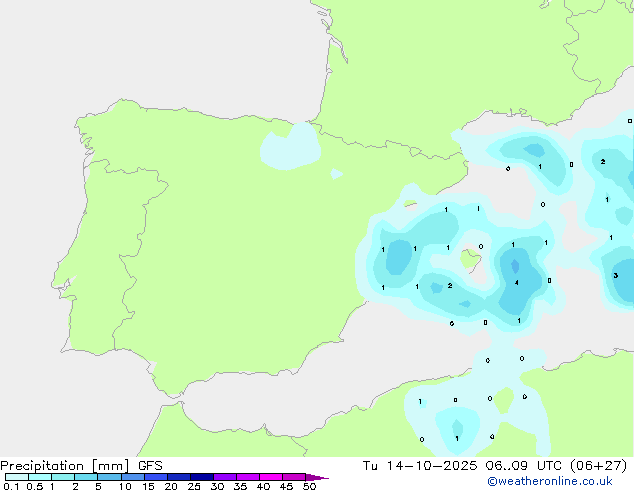Click the 30 mm purple legend swatch
The height and width of the screenshot is (490, 634).
click(x=225, y=477)
